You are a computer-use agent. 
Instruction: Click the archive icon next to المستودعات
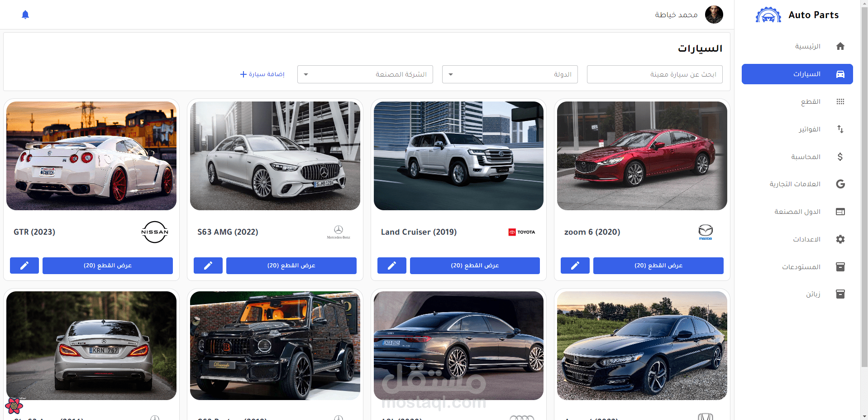pyautogui.click(x=840, y=267)
